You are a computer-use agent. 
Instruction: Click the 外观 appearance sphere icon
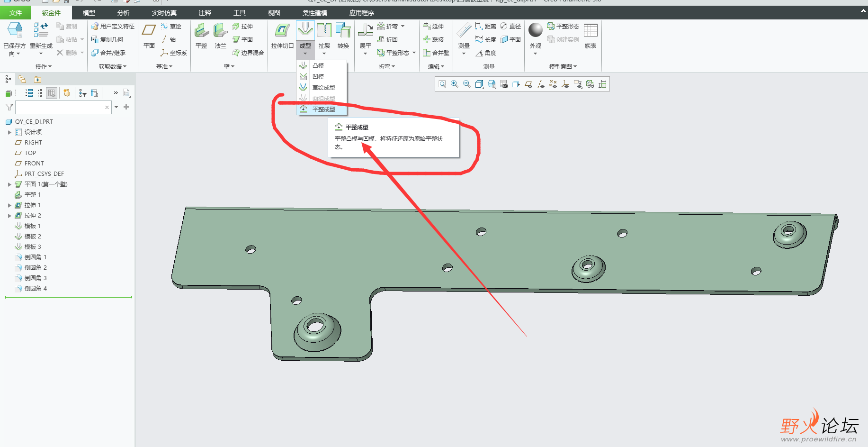[536, 30]
